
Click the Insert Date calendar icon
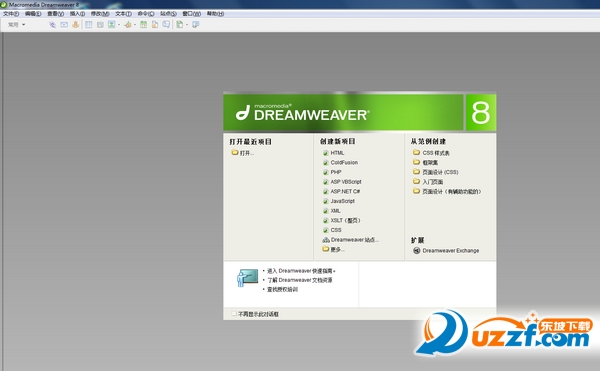[143, 24]
